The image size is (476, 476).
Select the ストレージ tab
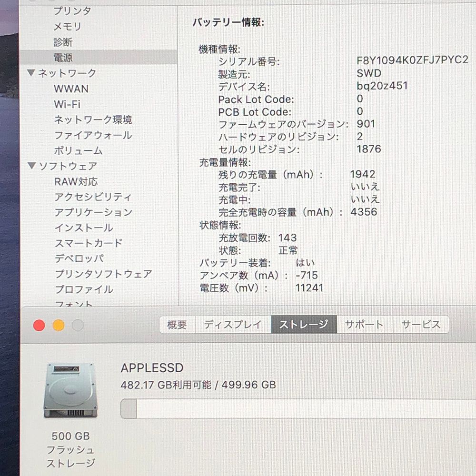coord(304,325)
